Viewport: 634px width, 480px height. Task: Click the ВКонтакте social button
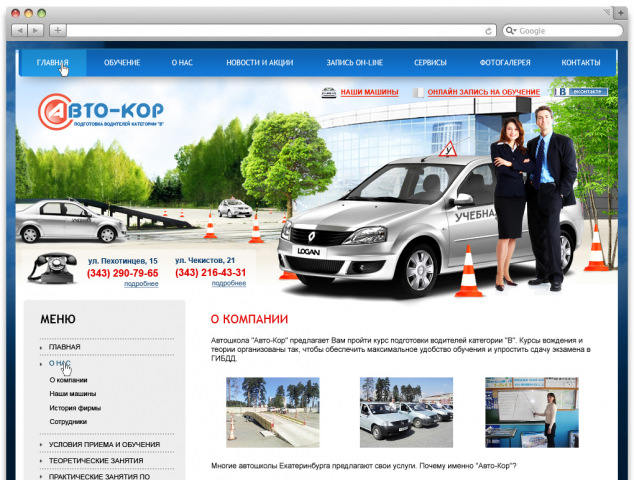click(581, 92)
